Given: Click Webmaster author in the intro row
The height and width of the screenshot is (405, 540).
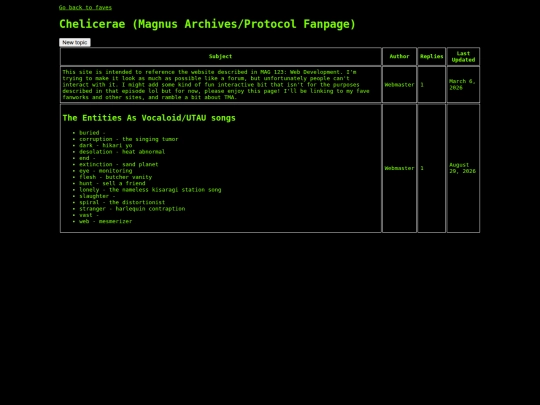Looking at the screenshot, I should pos(399,85).
